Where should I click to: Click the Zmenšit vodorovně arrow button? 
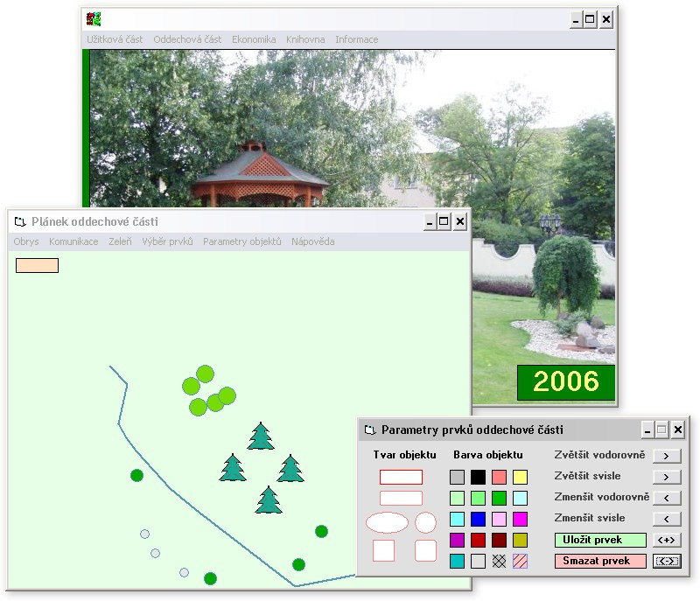[667, 498]
